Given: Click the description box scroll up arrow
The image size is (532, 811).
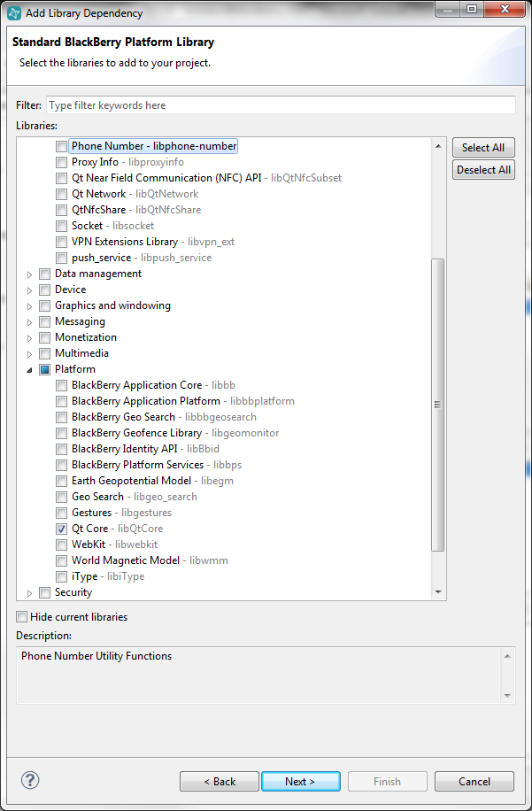Looking at the screenshot, I should pyautogui.click(x=507, y=656).
